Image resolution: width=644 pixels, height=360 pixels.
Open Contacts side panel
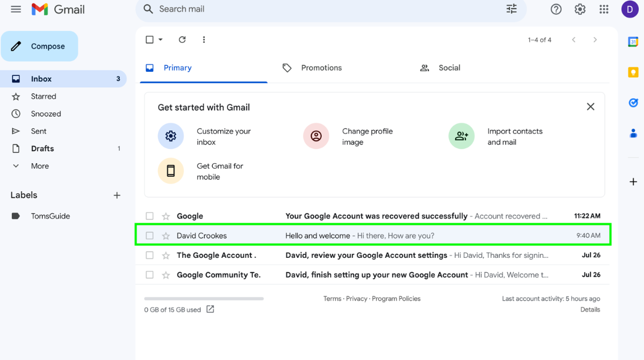633,133
